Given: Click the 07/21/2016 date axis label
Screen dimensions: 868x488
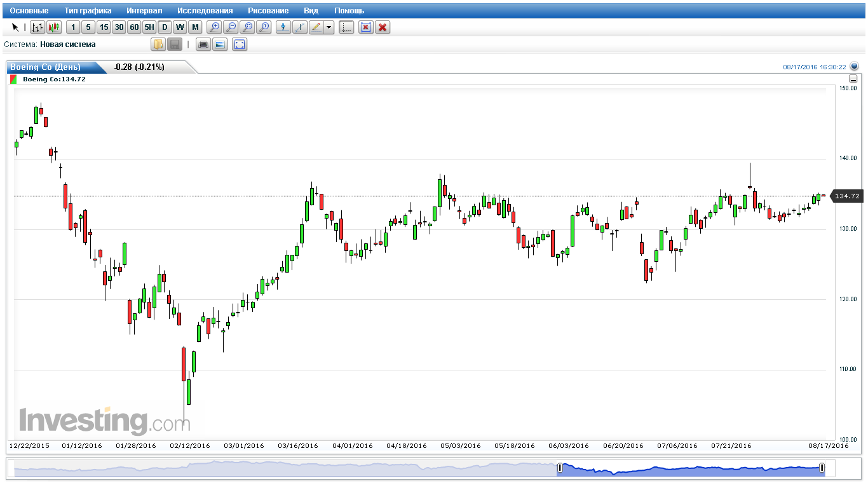Looking at the screenshot, I should click(731, 445).
